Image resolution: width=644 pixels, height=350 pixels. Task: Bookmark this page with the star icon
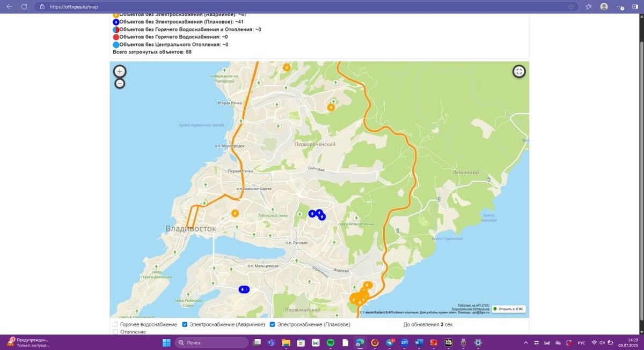tap(571, 7)
